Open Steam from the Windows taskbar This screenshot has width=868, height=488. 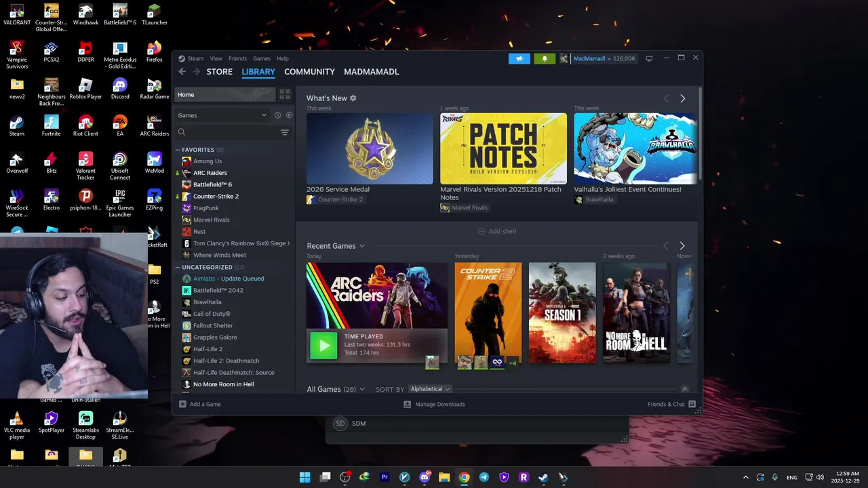click(543, 477)
